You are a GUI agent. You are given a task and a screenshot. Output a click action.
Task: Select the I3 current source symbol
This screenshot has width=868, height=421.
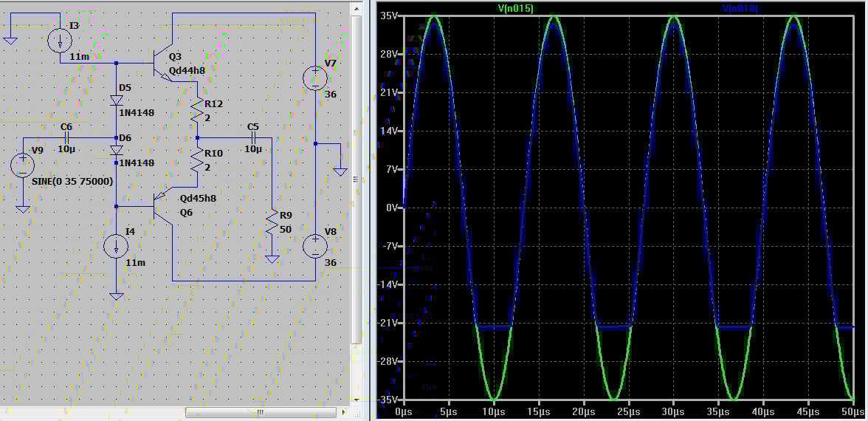click(60, 41)
